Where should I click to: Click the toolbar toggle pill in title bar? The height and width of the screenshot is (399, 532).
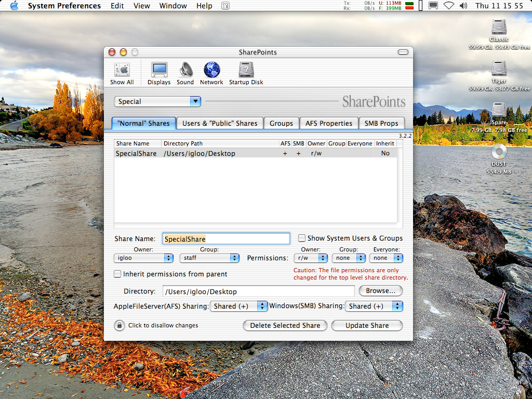tap(403, 52)
